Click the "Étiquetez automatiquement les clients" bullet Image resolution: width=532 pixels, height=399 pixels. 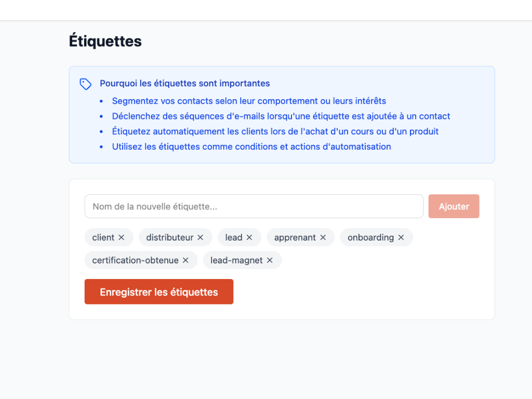(275, 131)
